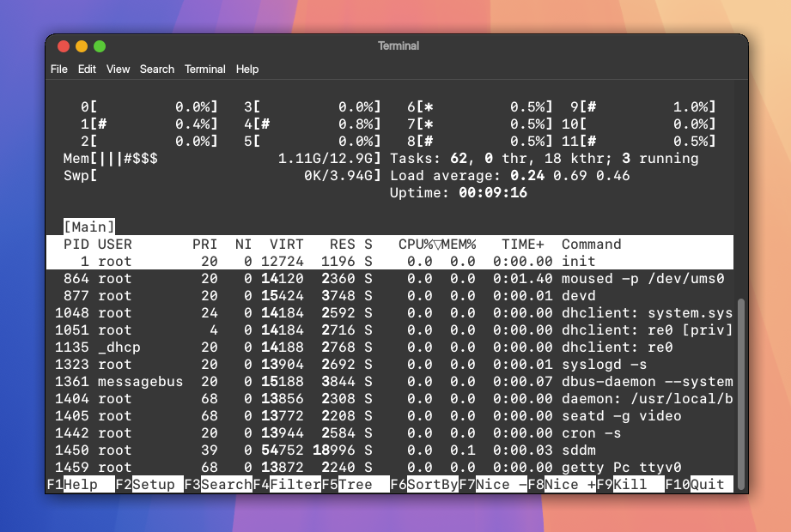Select the [Main] tab
The width and height of the screenshot is (791, 532).
[88, 227]
